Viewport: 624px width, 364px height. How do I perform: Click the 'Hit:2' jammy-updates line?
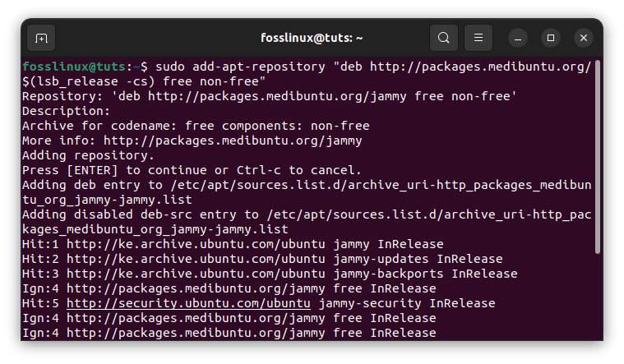click(262, 259)
